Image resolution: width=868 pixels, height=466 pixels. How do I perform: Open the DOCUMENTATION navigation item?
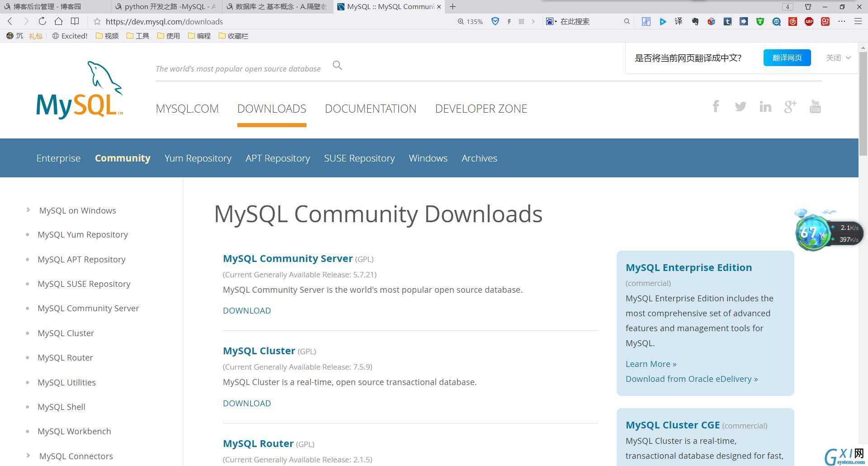coord(371,109)
